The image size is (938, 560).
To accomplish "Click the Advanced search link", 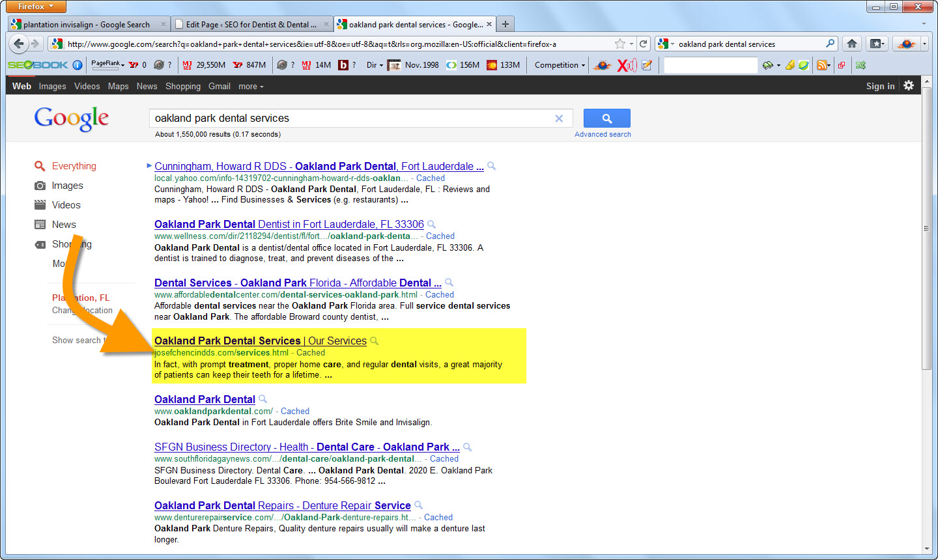I will (x=603, y=134).
